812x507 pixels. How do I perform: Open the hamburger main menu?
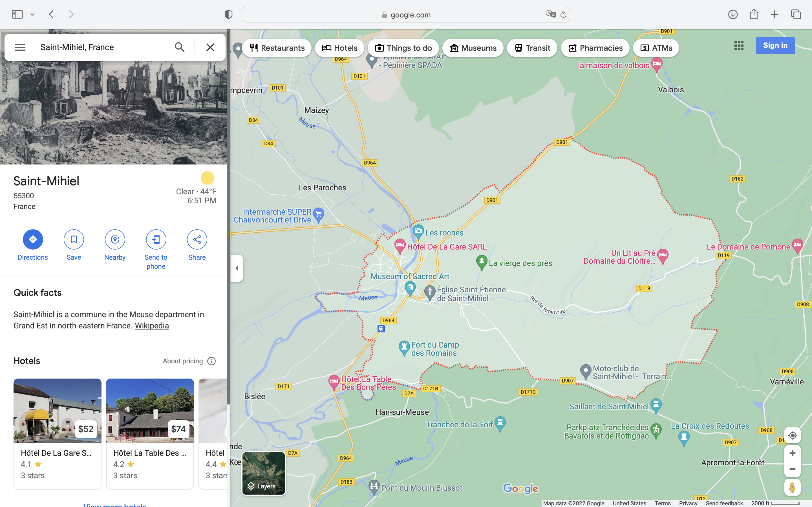(x=20, y=47)
